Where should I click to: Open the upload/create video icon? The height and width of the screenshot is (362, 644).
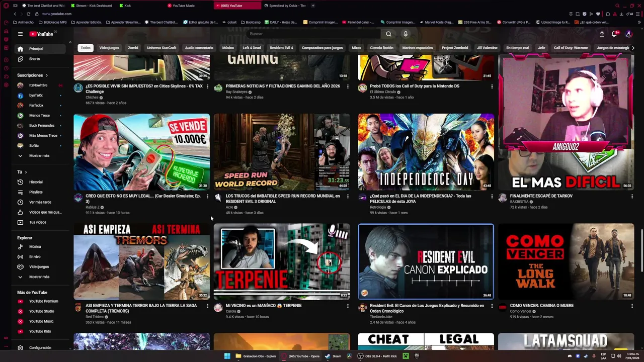pos(602,34)
